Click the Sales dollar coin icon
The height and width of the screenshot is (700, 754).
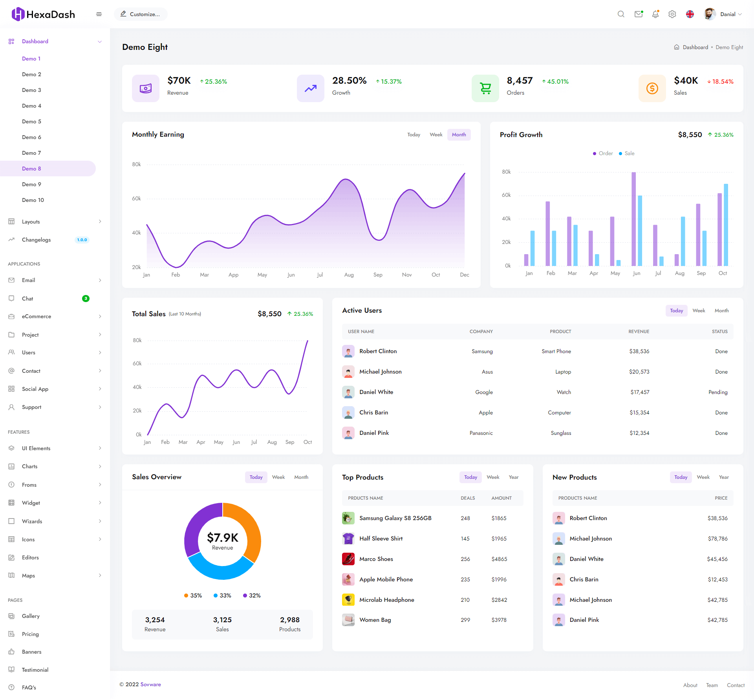coord(652,88)
